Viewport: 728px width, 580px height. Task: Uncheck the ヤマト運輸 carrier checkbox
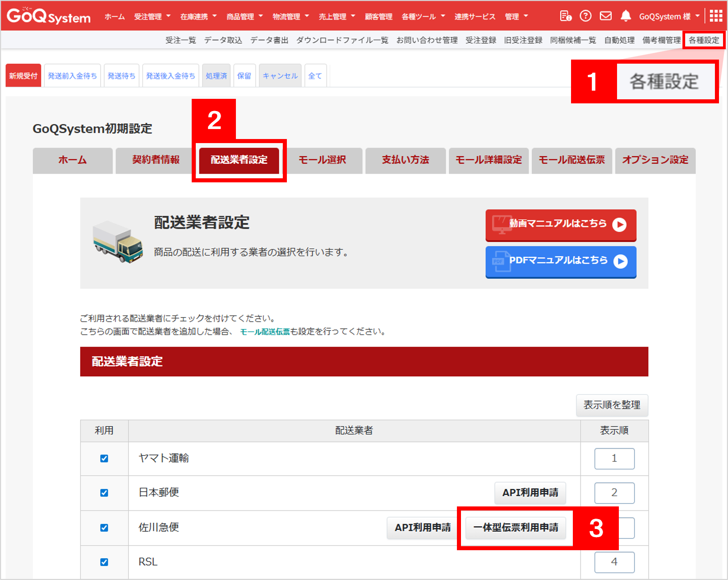click(x=104, y=459)
